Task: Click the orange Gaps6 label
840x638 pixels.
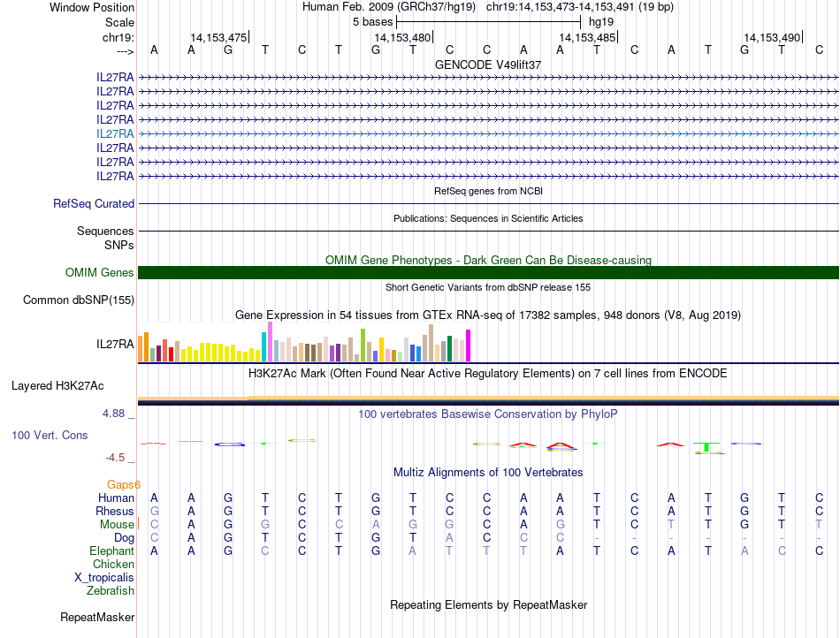Action: tap(124, 484)
